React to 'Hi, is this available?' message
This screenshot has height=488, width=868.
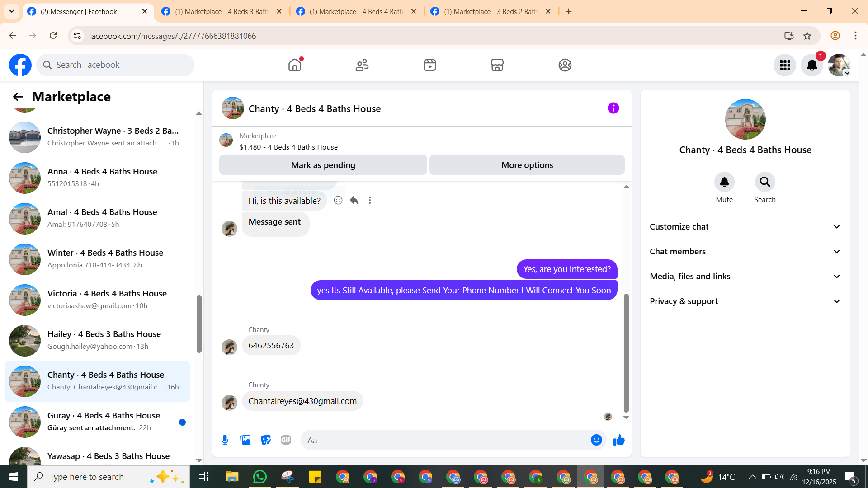(338, 200)
